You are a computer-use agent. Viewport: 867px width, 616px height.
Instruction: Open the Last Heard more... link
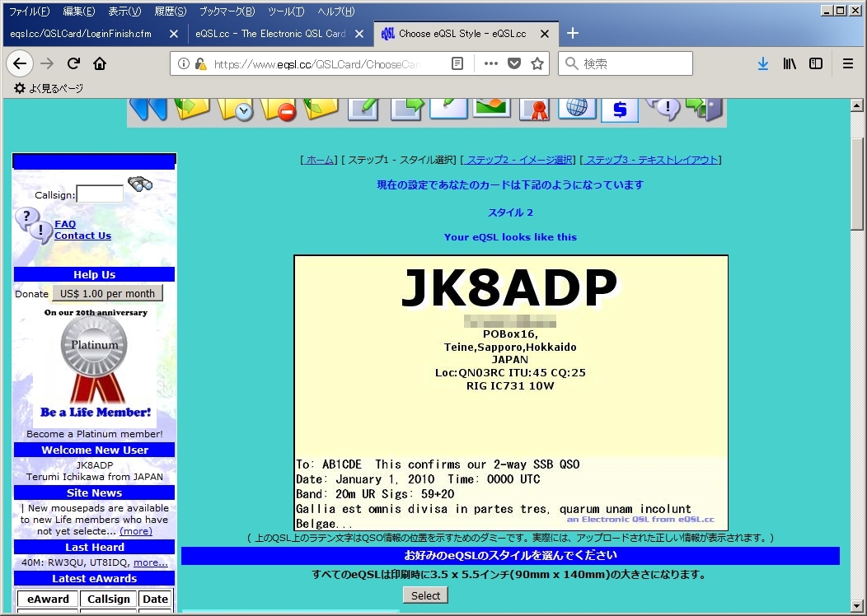[x=150, y=562]
